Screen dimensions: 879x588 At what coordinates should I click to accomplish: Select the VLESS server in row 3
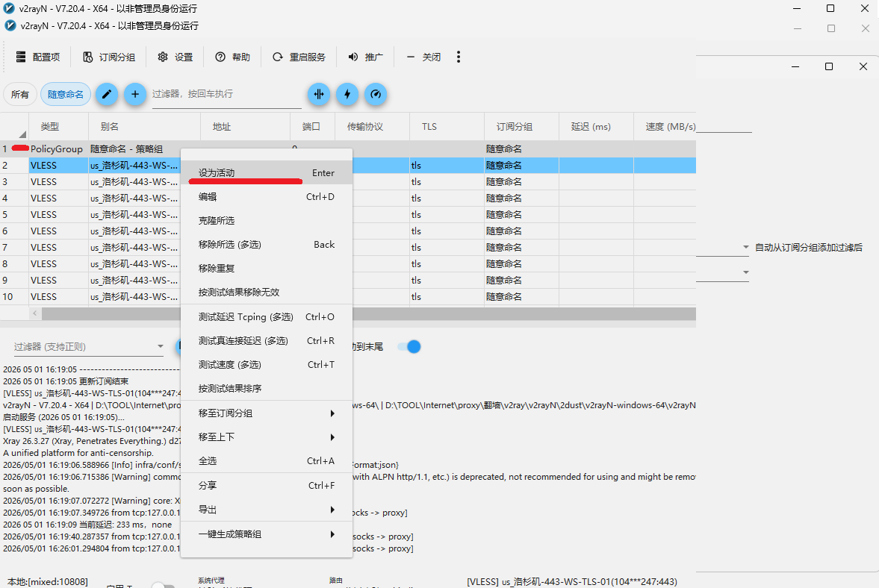coord(347,182)
